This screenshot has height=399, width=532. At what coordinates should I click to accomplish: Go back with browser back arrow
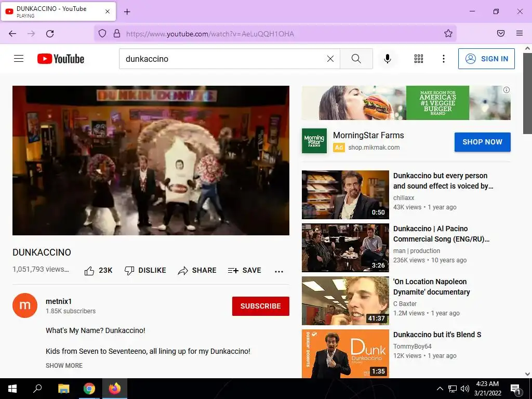click(12, 33)
